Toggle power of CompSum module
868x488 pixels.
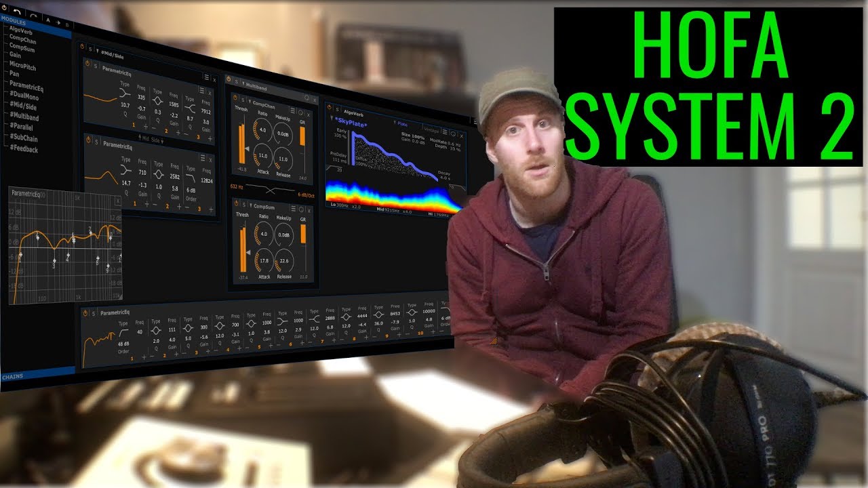click(x=236, y=203)
